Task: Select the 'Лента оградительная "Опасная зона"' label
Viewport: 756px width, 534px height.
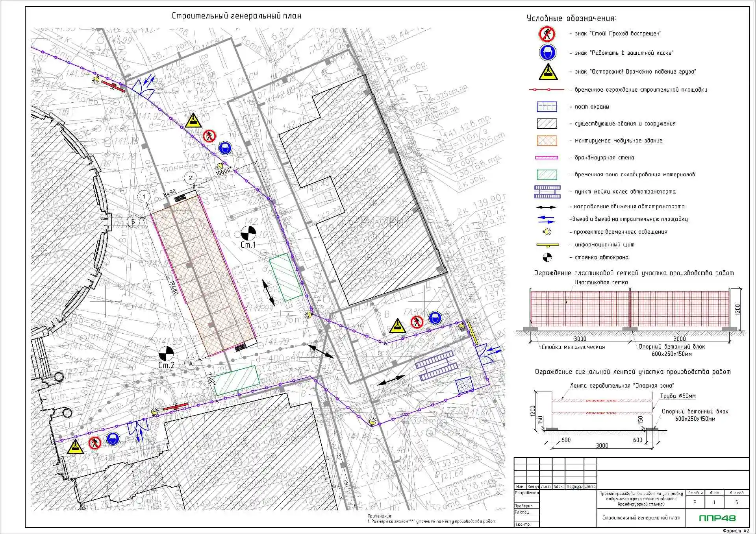Action: coord(622,386)
